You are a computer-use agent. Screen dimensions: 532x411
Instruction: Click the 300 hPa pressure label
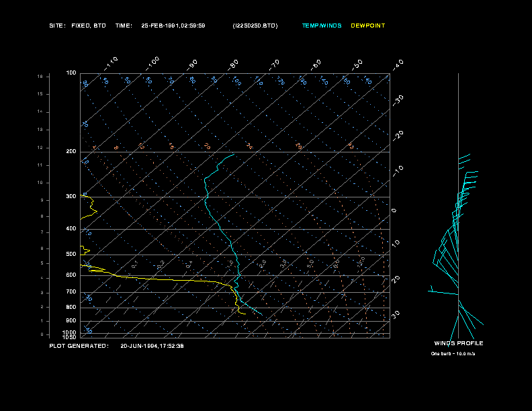71,196
